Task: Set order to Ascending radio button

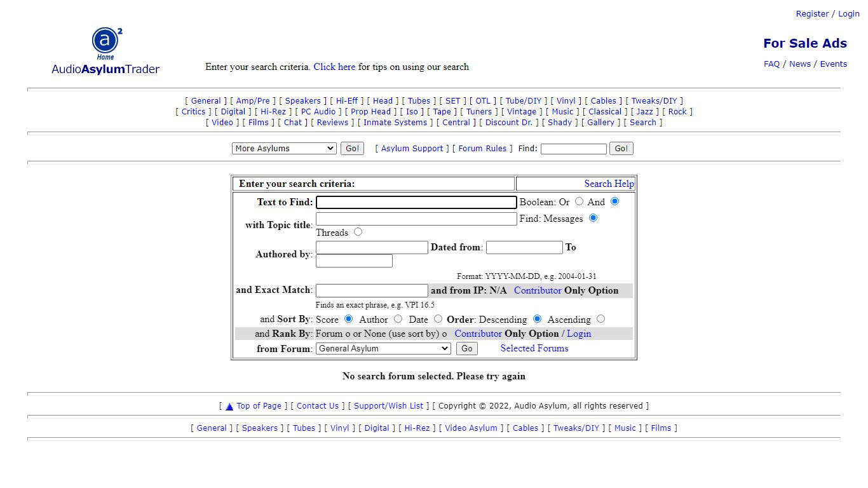Action: pyautogui.click(x=601, y=319)
